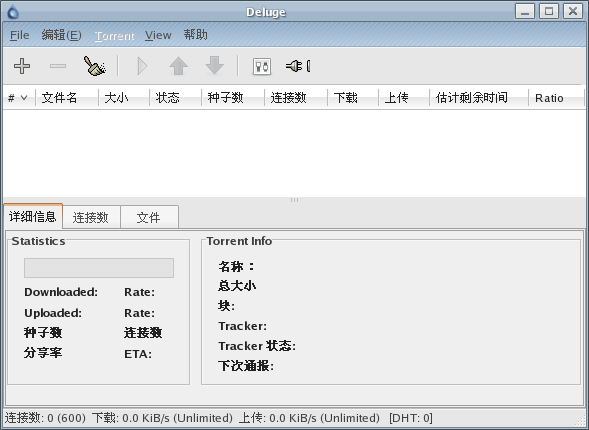Click the Clear Finished broom icon
This screenshot has width=589, height=430.
pyautogui.click(x=94, y=66)
